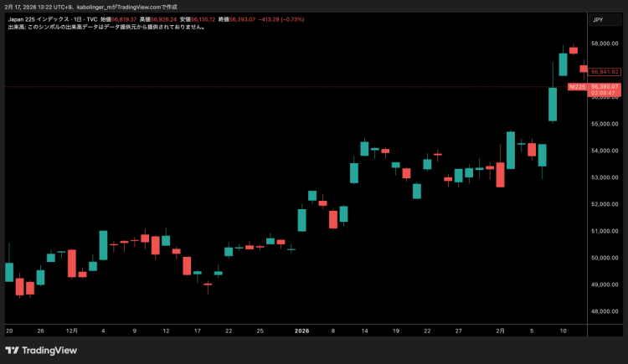Select the NI225 symbol tag on price axis
Screen dimensions: 628x364
[x=576, y=86]
